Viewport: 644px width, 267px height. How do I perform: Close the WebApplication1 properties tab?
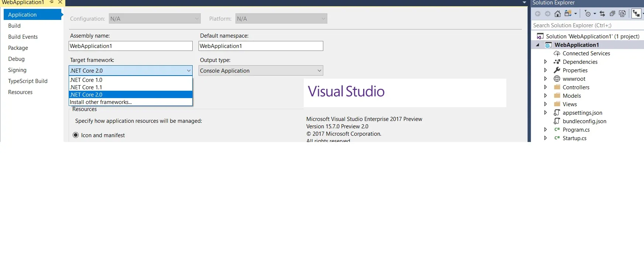click(x=60, y=2)
